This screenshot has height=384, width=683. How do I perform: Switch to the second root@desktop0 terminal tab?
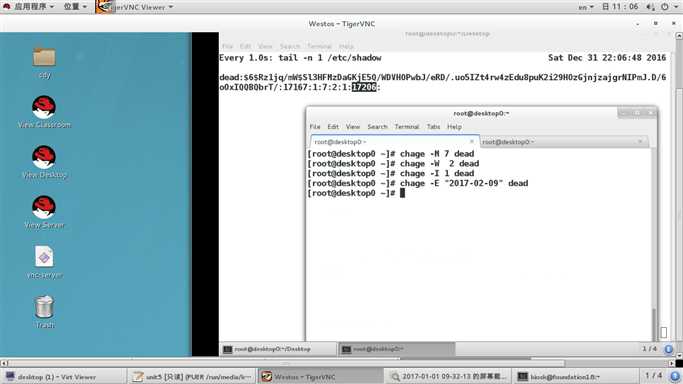[x=564, y=142]
